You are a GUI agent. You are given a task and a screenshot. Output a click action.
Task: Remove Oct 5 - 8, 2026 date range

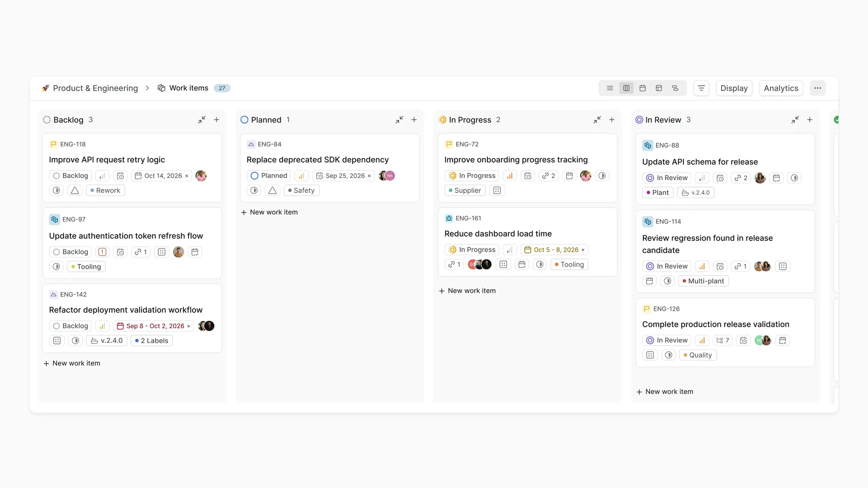583,250
